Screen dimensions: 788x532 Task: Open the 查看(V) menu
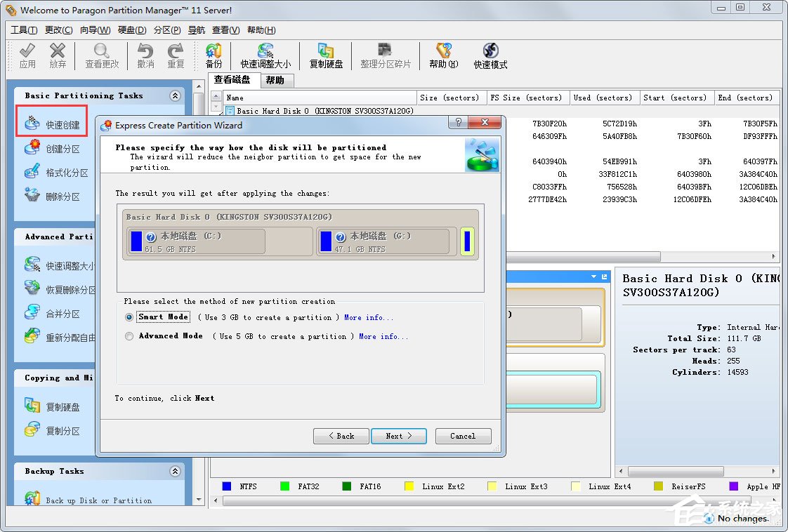coord(225,30)
